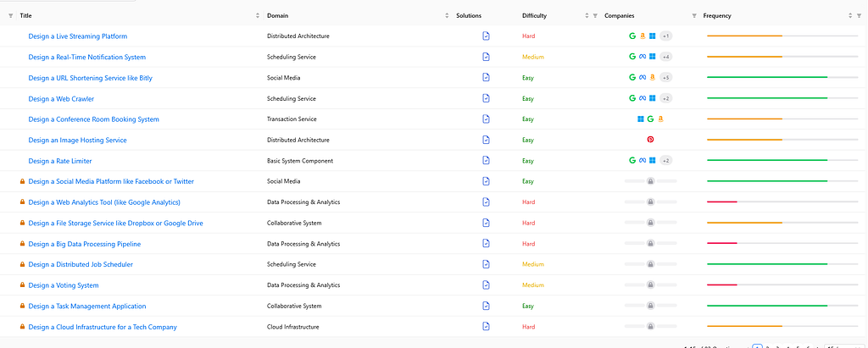Click lock icon beside Big Data Processing Pipeline
This screenshot has width=868, height=348.
[23, 244]
